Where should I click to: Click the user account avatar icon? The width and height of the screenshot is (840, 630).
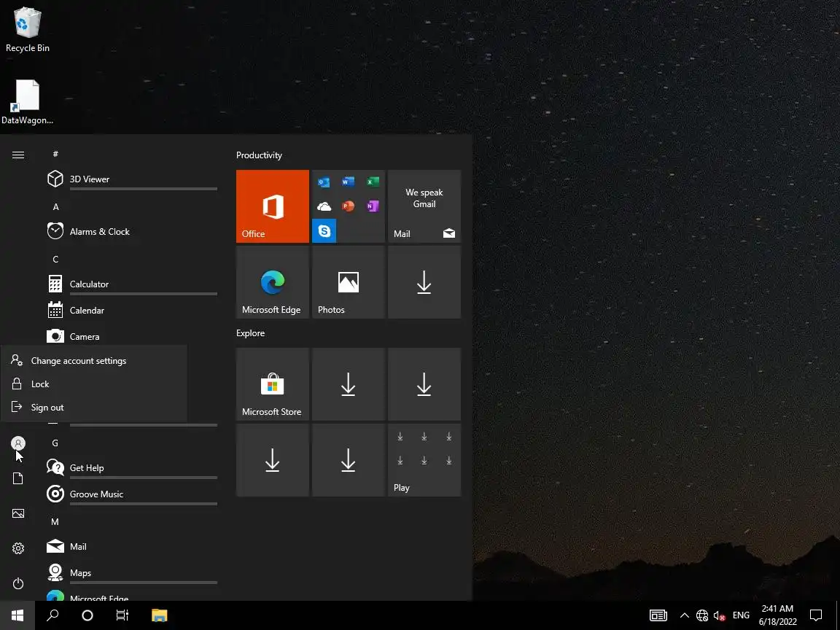tap(18, 443)
